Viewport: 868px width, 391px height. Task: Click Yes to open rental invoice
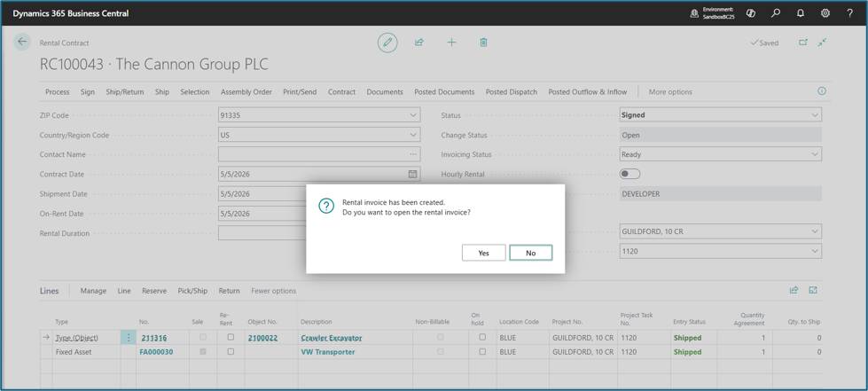tap(484, 253)
